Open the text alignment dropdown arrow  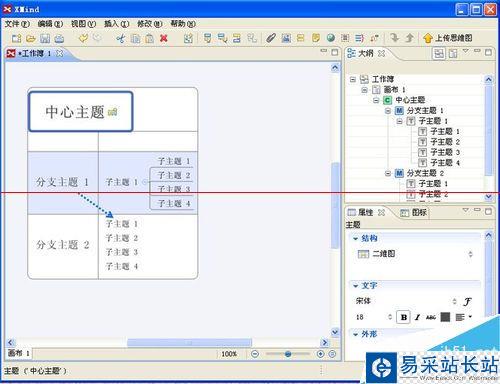tap(470, 317)
